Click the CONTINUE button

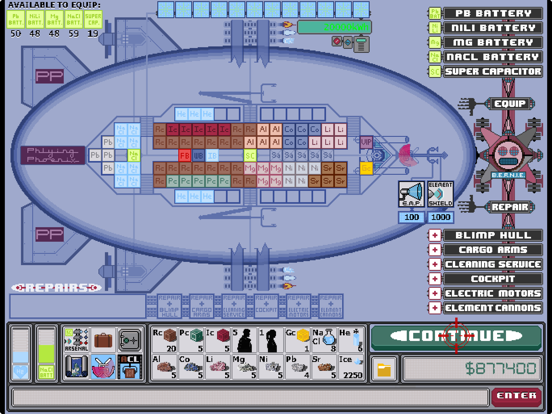pyautogui.click(x=456, y=337)
